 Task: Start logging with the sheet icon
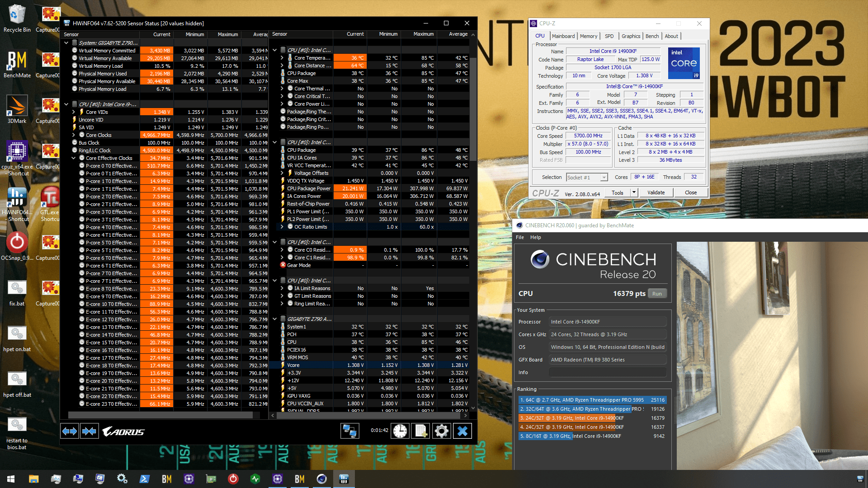(421, 431)
